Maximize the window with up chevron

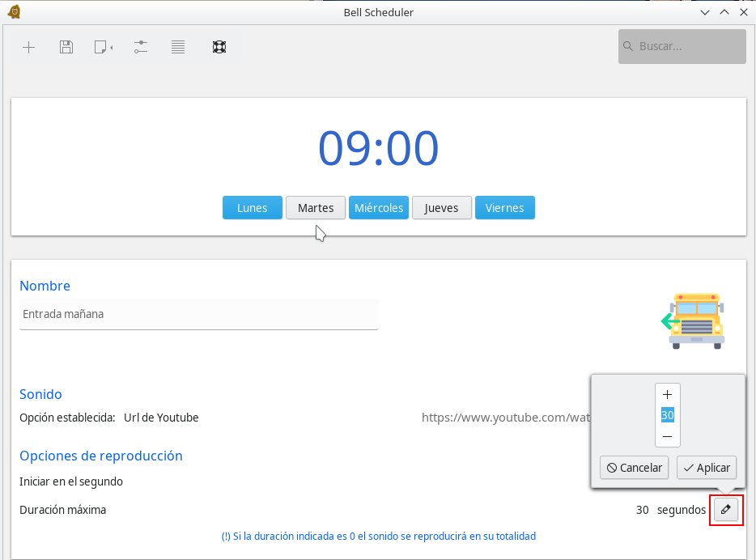tap(724, 12)
